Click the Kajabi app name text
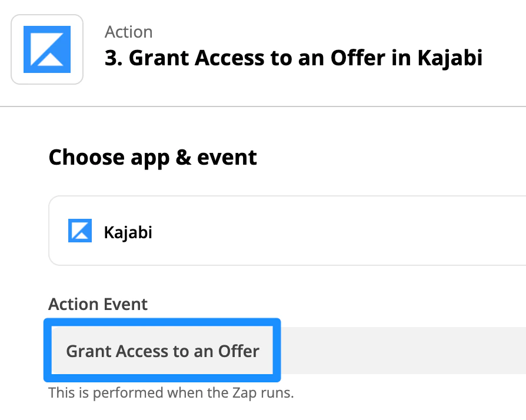 tap(128, 232)
